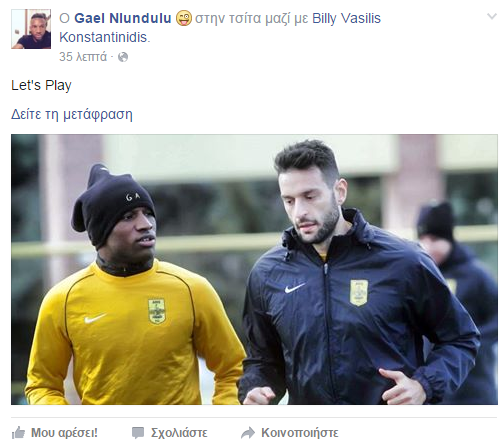The image size is (504, 446).
Task: Open Gael Nlundulu's profile picture
Action: (31, 29)
